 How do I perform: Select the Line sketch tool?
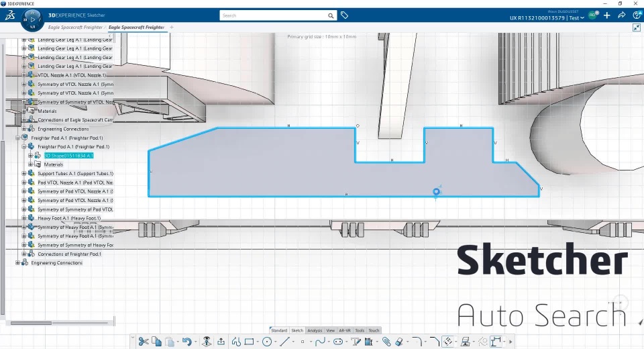284,342
